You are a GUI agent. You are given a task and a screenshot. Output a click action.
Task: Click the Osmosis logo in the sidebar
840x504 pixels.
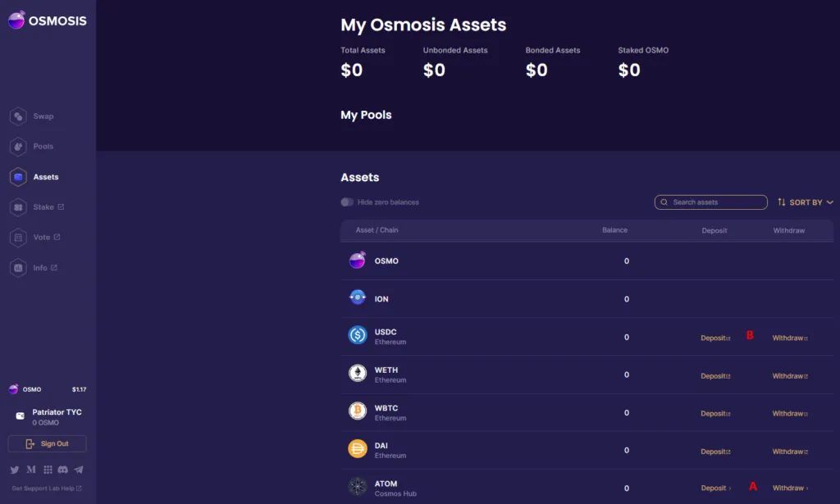tap(47, 20)
